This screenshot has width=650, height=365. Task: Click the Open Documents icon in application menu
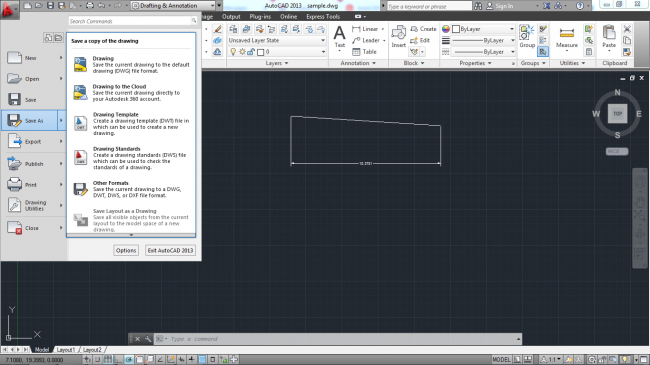(58, 38)
